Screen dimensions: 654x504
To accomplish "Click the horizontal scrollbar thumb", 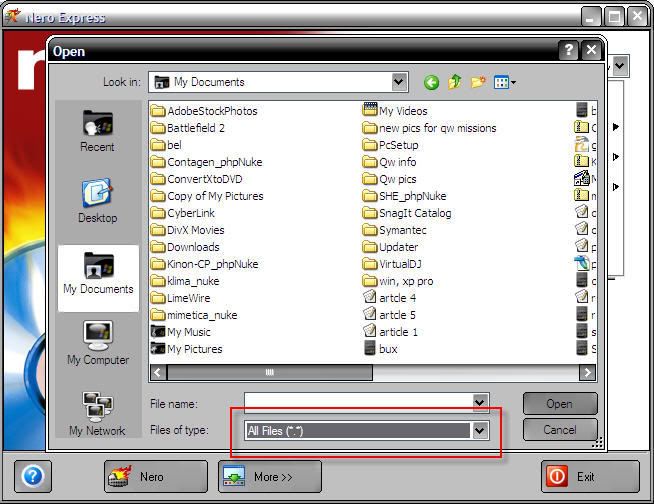I will [x=270, y=373].
